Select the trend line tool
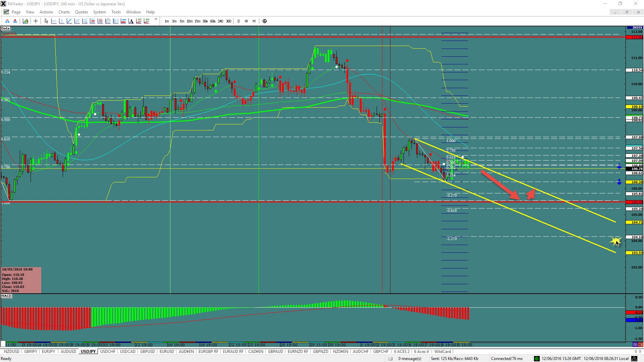The height and width of the screenshot is (362, 644). (69, 21)
